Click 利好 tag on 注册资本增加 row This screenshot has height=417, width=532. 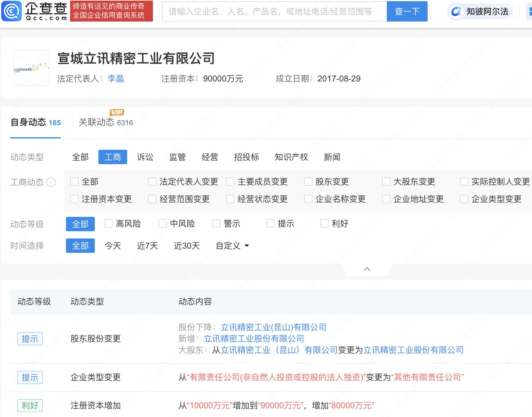30,406
